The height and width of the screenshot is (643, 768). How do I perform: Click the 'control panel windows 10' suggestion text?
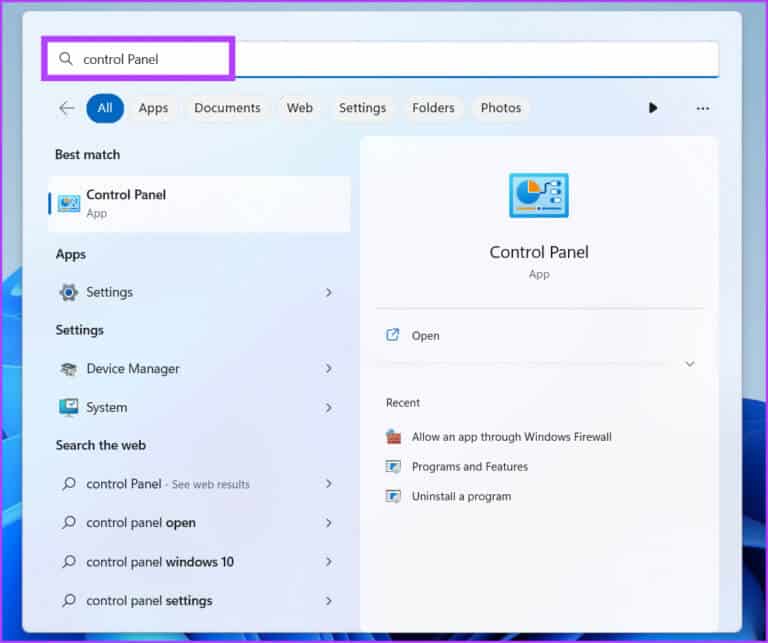click(x=160, y=562)
